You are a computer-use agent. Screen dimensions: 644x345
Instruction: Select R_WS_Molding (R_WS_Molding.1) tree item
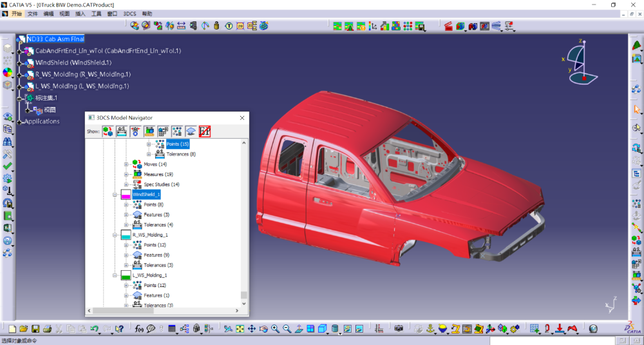[83, 74]
